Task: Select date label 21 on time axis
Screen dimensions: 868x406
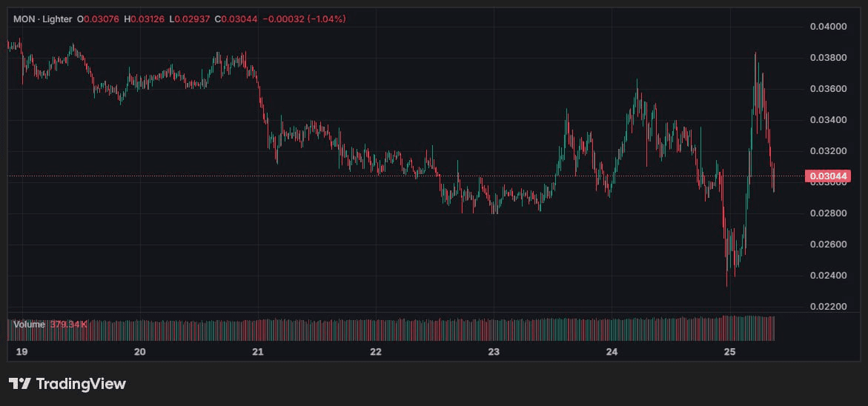Action: [258, 351]
